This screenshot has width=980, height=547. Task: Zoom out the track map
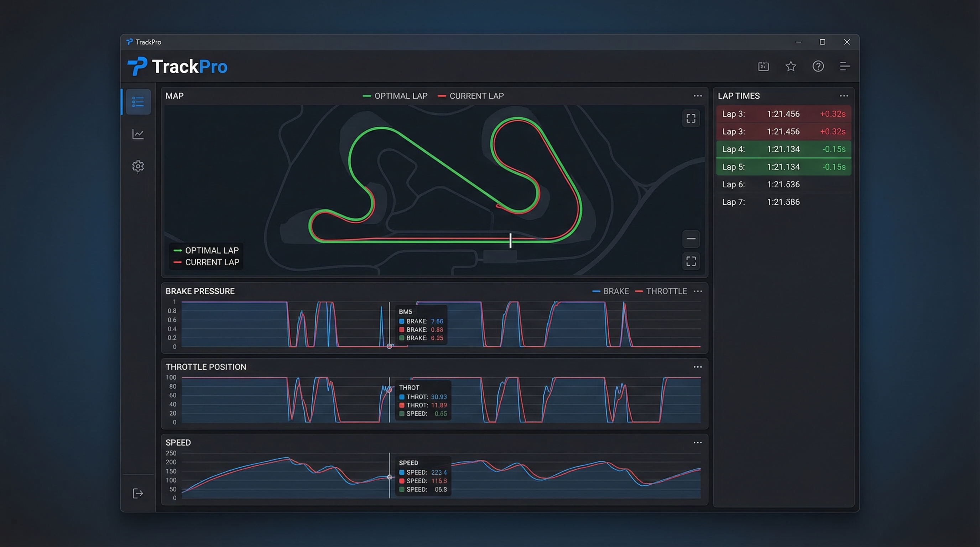point(690,239)
